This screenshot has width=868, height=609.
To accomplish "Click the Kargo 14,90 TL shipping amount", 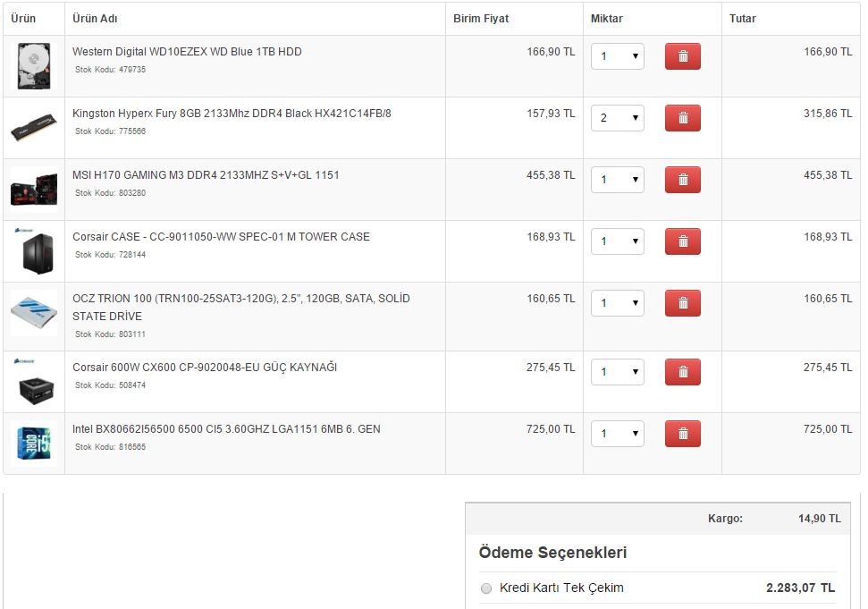I will coord(820,519).
